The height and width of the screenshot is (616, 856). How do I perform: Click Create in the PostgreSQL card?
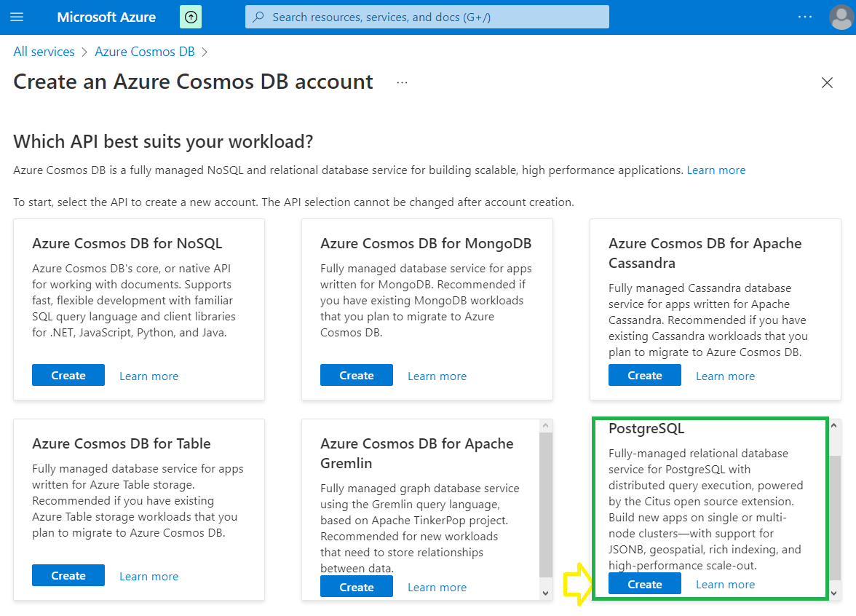645,584
